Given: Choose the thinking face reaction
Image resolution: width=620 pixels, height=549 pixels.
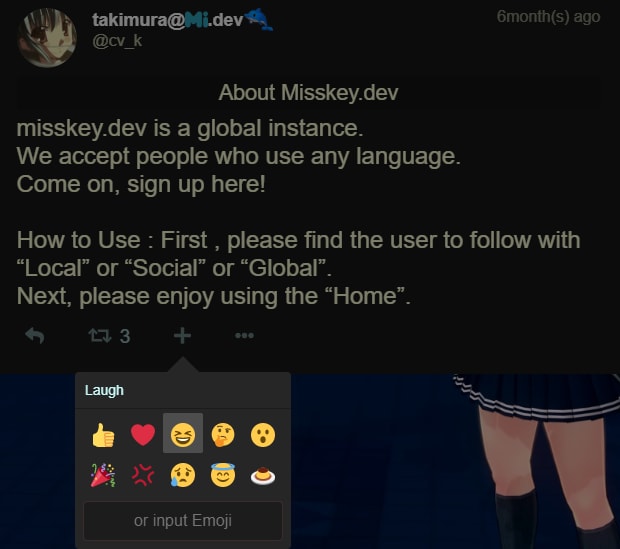Looking at the screenshot, I should click(223, 434).
